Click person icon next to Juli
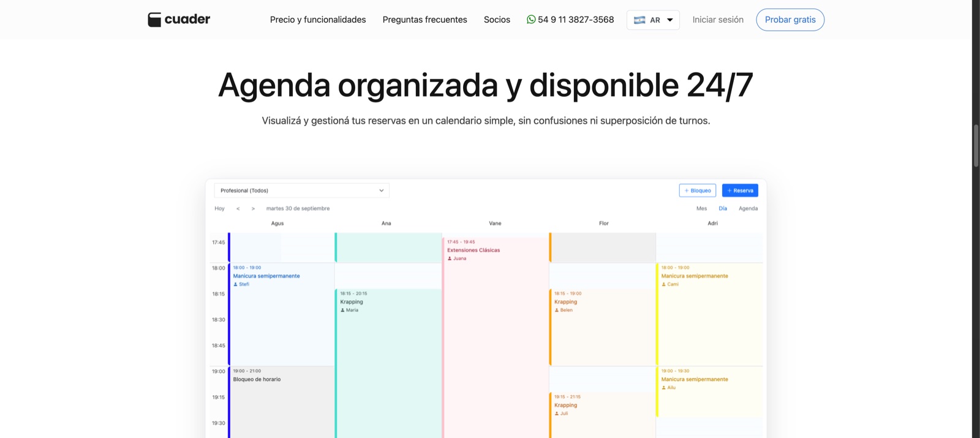Viewport: 980px width, 438px height. 557,413
